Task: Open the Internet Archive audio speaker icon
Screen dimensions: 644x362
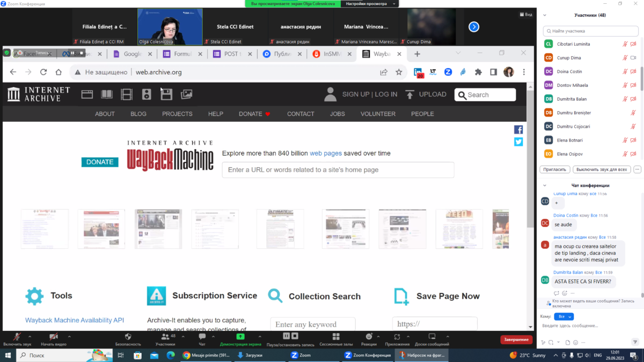Action: (x=147, y=95)
